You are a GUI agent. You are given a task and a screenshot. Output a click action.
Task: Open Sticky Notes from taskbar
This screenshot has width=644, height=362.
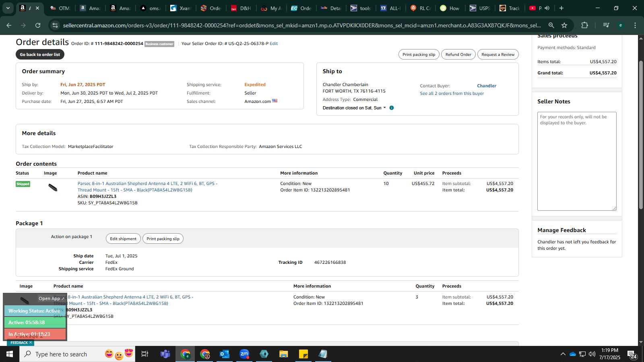(x=303, y=354)
